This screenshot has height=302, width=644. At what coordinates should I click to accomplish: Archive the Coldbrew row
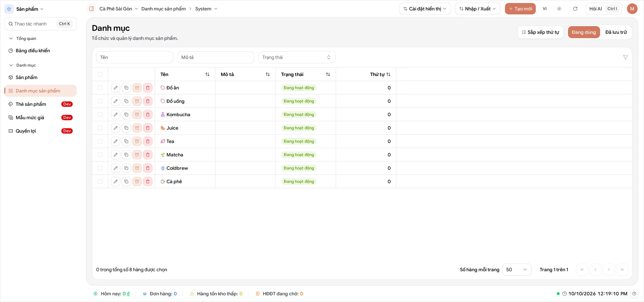pyautogui.click(x=137, y=168)
